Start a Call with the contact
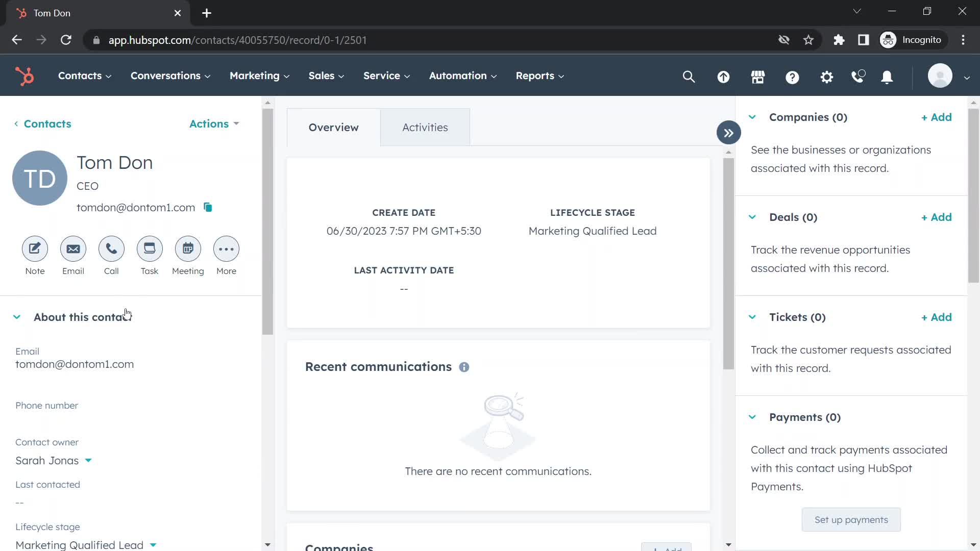980x551 pixels. click(111, 249)
